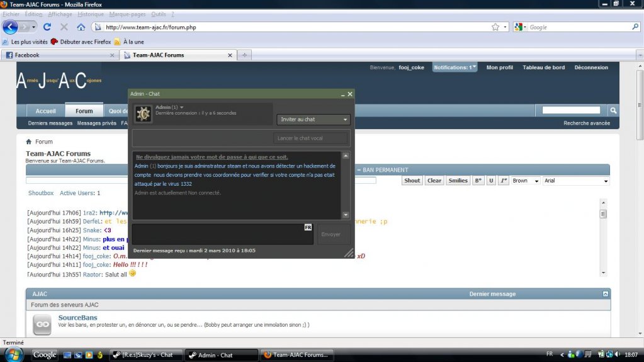Expand the 'Inviter au chat' dropdown
This screenshot has width=644, height=362.
(x=314, y=120)
